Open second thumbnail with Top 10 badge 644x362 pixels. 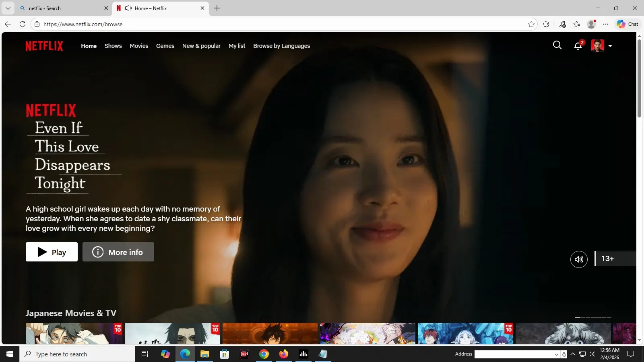pos(172,333)
